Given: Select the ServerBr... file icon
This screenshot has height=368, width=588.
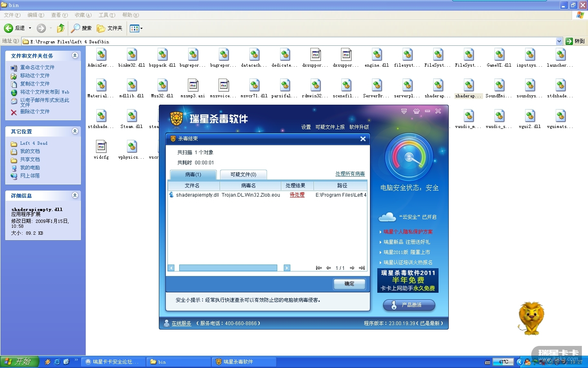Looking at the screenshot, I should pos(377,85).
